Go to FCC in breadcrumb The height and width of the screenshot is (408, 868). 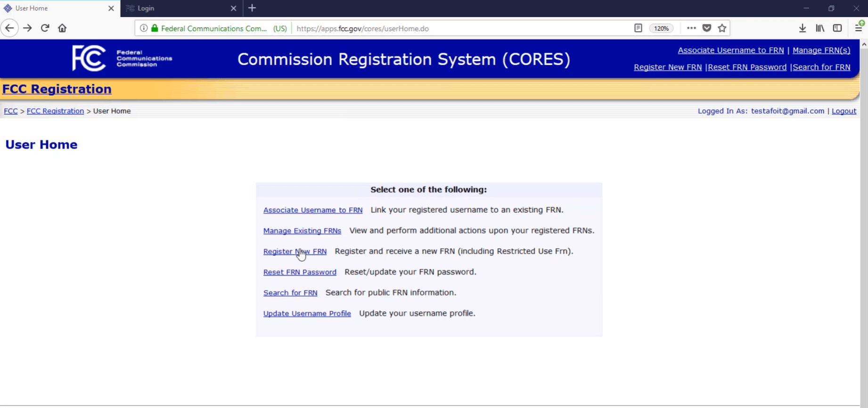click(x=11, y=111)
